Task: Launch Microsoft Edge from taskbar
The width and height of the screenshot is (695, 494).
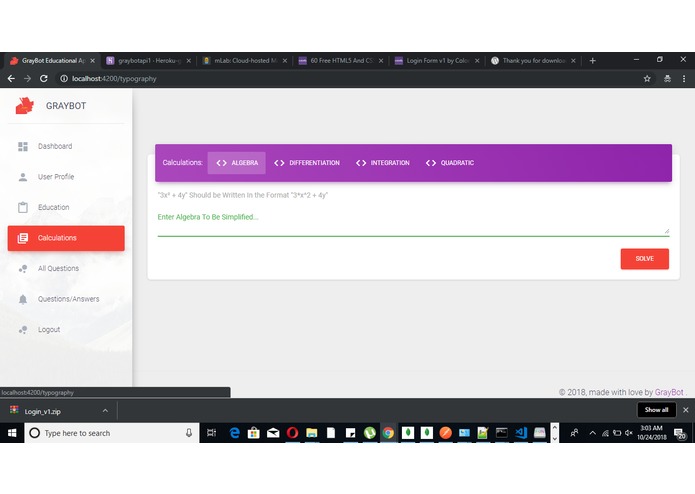Action: tap(234, 433)
